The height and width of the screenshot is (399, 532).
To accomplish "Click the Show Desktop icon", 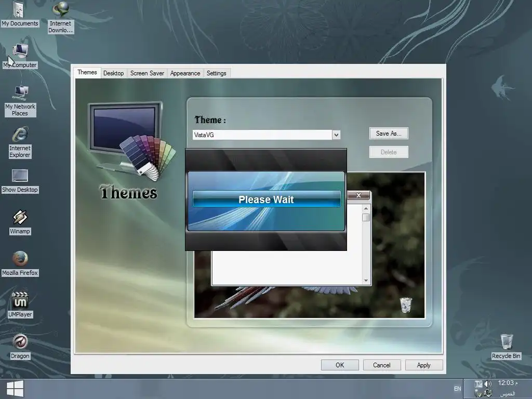I will [x=20, y=181].
